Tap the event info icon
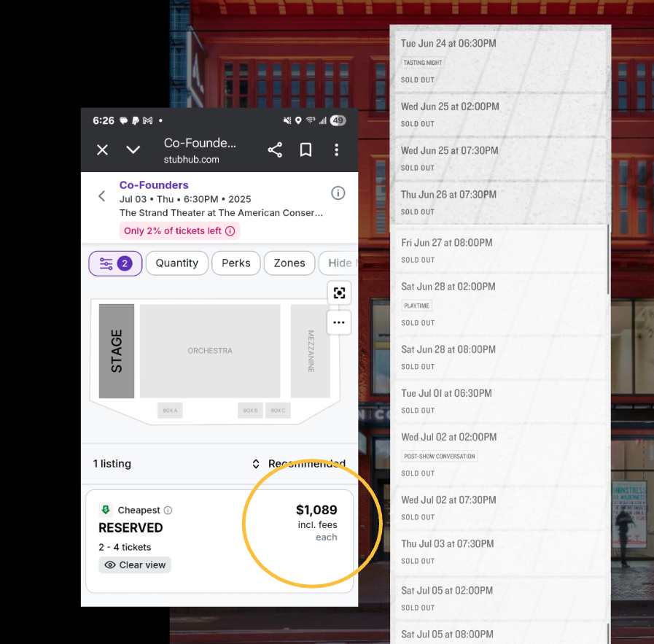The image size is (654, 644). [x=338, y=193]
